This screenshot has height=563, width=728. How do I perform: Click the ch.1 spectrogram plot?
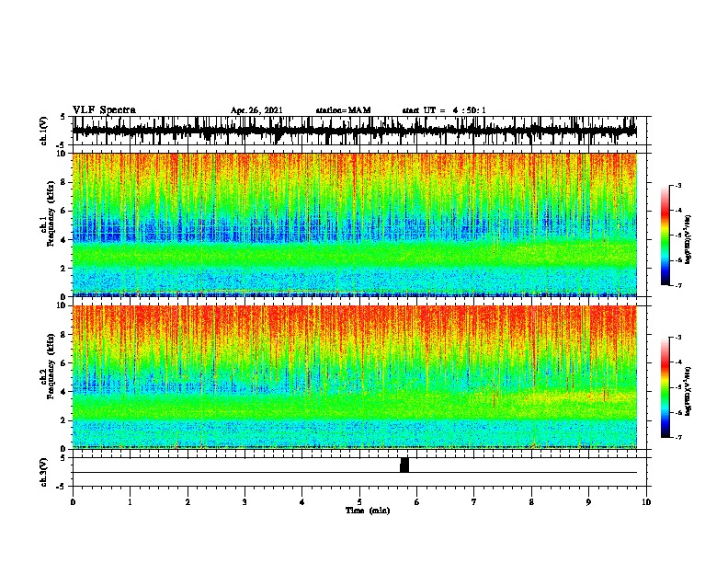point(358,224)
